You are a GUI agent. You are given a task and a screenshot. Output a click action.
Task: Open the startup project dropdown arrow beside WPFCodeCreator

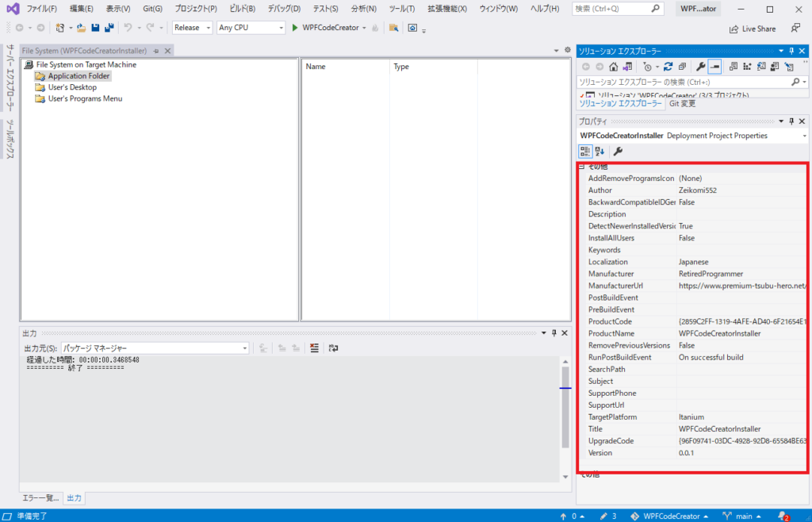click(x=364, y=28)
